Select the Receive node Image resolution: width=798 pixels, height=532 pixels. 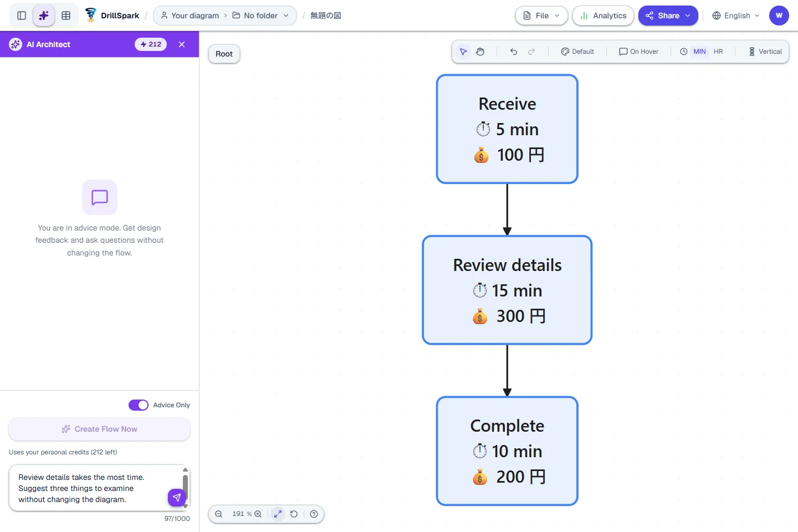pos(507,129)
